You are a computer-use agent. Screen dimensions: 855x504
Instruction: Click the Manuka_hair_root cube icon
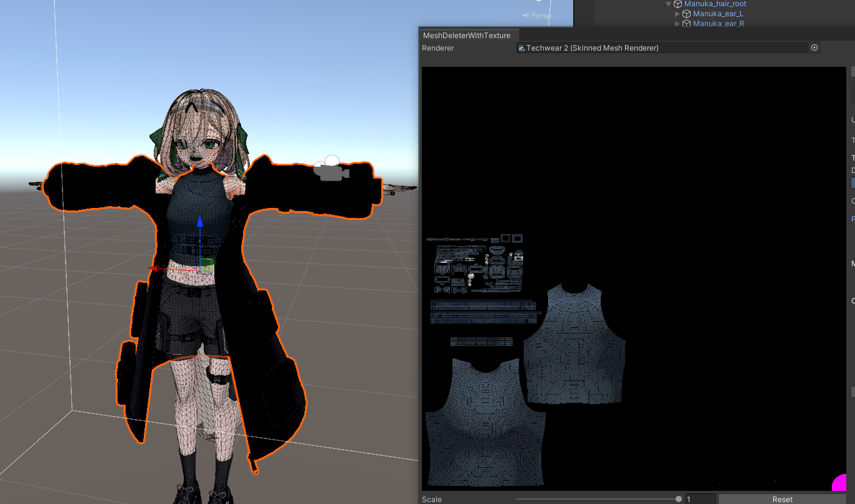tap(677, 4)
